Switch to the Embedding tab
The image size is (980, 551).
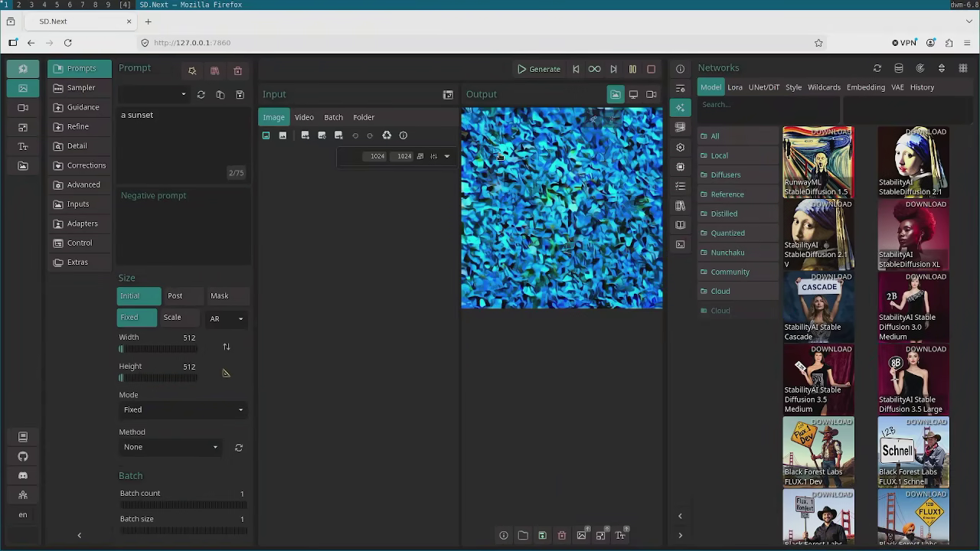866,87
